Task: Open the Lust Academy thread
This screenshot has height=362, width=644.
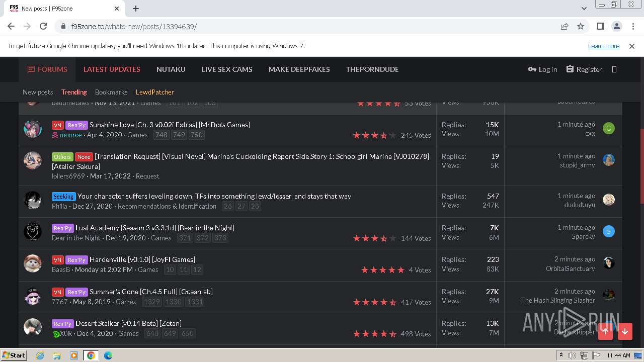Action: click(x=155, y=228)
